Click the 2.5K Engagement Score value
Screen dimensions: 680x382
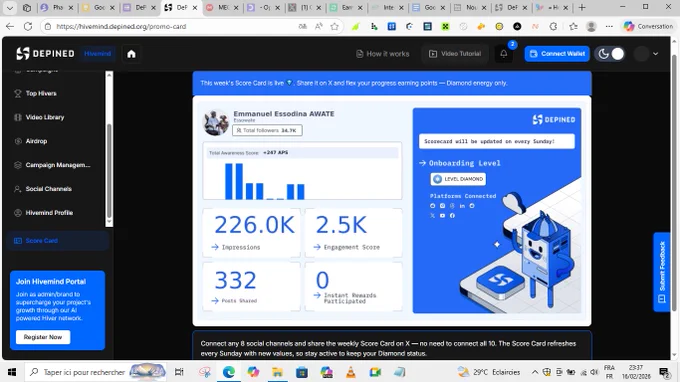341,225
